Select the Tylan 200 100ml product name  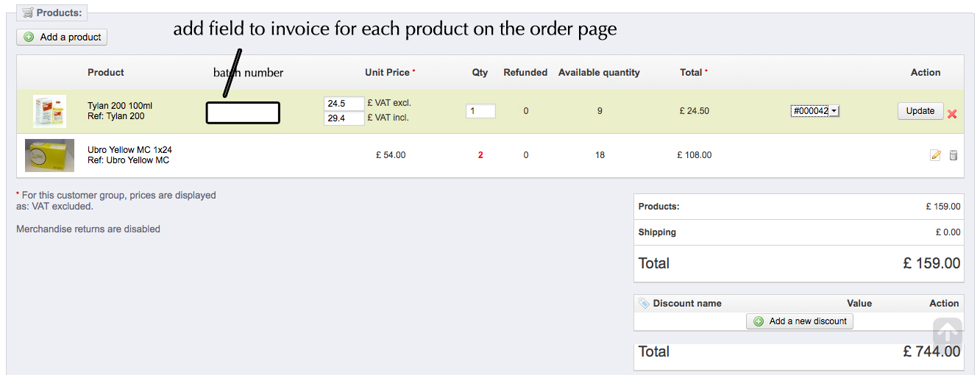[x=120, y=106]
